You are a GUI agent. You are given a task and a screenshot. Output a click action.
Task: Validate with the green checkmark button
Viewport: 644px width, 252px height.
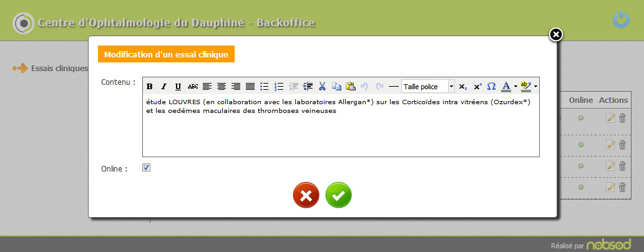point(338,195)
